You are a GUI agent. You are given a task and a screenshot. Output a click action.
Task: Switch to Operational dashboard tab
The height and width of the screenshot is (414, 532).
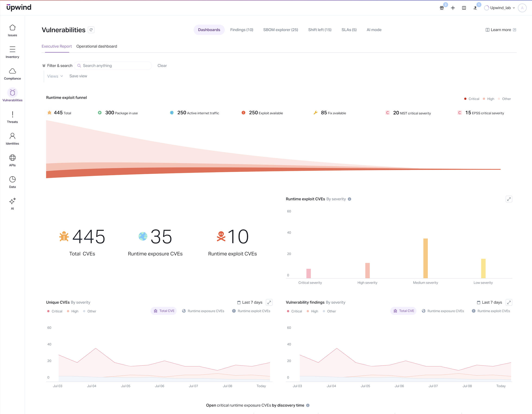(97, 46)
